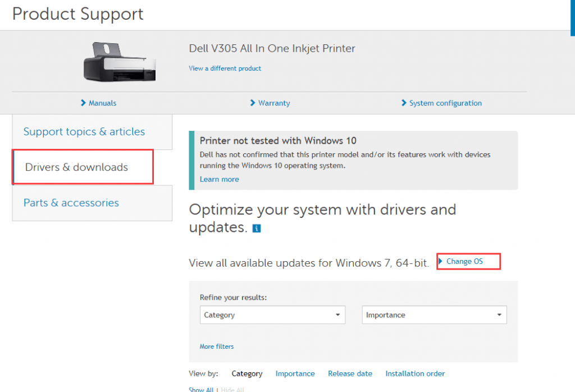Open the Category refine dropdown
The width and height of the screenshot is (575, 392).
(272, 314)
